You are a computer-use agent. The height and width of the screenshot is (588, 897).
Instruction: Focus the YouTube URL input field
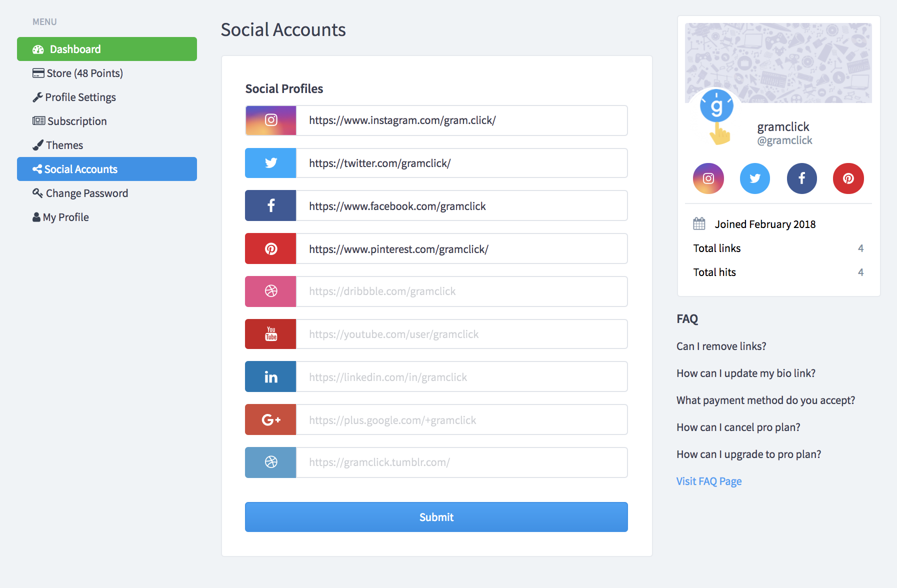click(461, 334)
